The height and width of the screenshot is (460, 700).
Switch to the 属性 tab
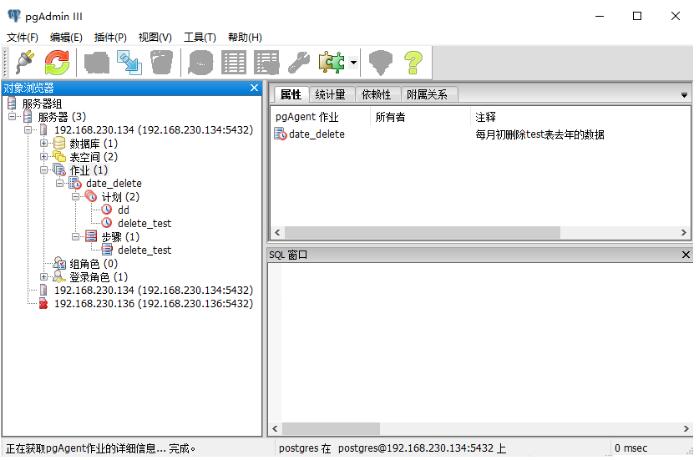point(291,94)
